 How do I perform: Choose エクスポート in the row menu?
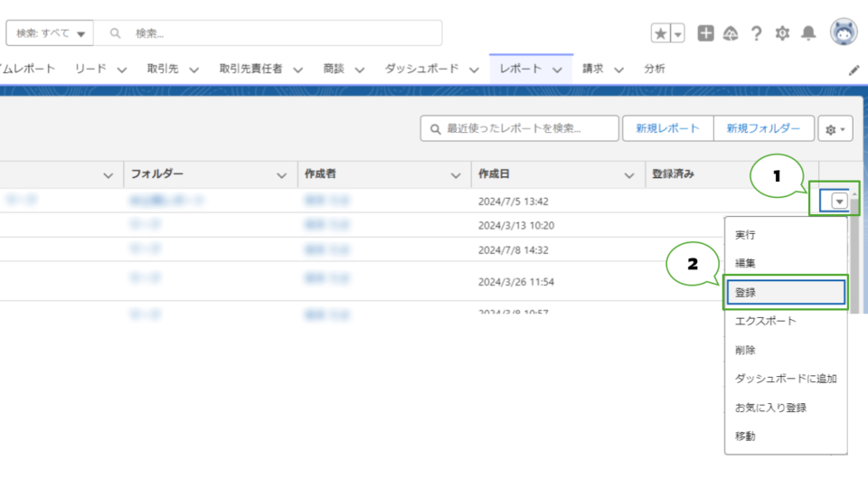pyautogui.click(x=765, y=321)
